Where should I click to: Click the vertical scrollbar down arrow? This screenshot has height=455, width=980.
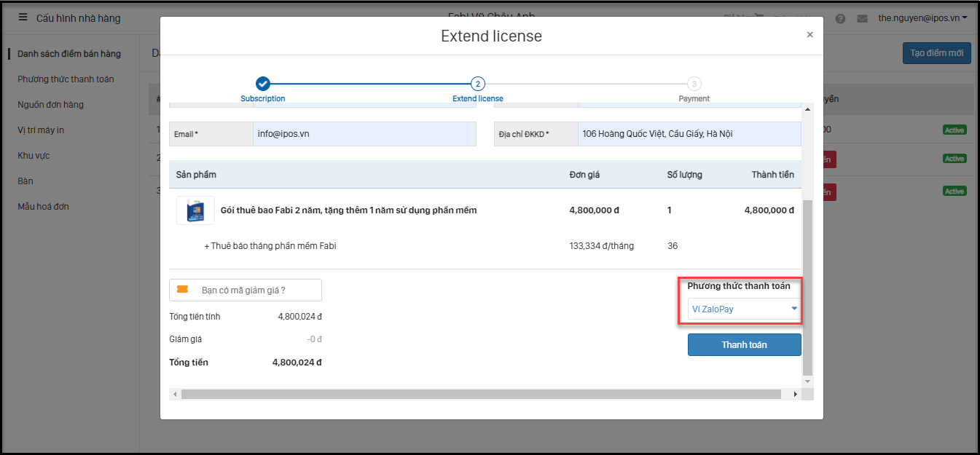coord(807,381)
